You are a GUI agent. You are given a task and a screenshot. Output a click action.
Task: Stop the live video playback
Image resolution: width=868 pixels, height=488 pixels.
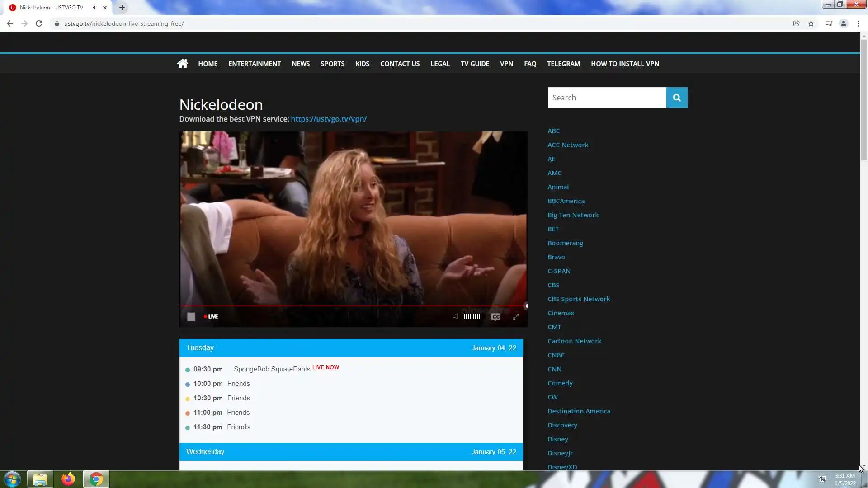pyautogui.click(x=191, y=317)
